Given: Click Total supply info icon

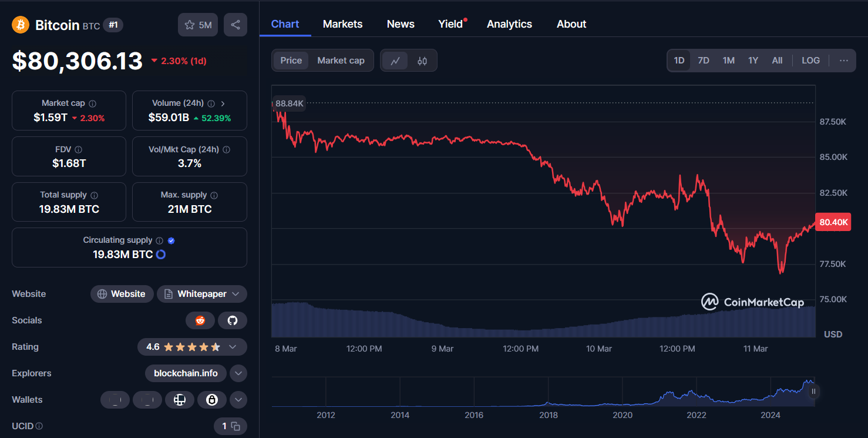Looking at the screenshot, I should 95,195.
